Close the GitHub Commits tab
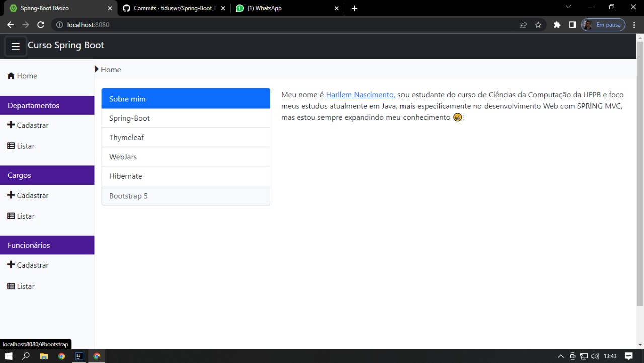This screenshot has width=644, height=363. click(x=223, y=8)
